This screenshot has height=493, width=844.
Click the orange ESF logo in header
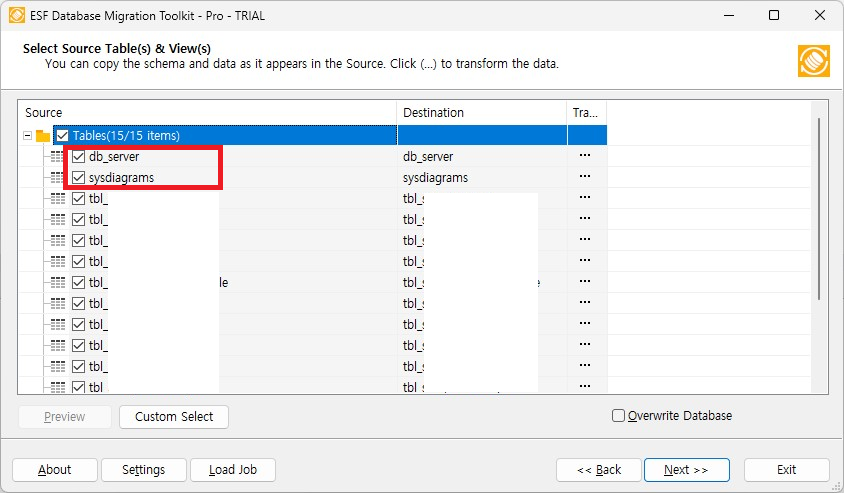814,61
